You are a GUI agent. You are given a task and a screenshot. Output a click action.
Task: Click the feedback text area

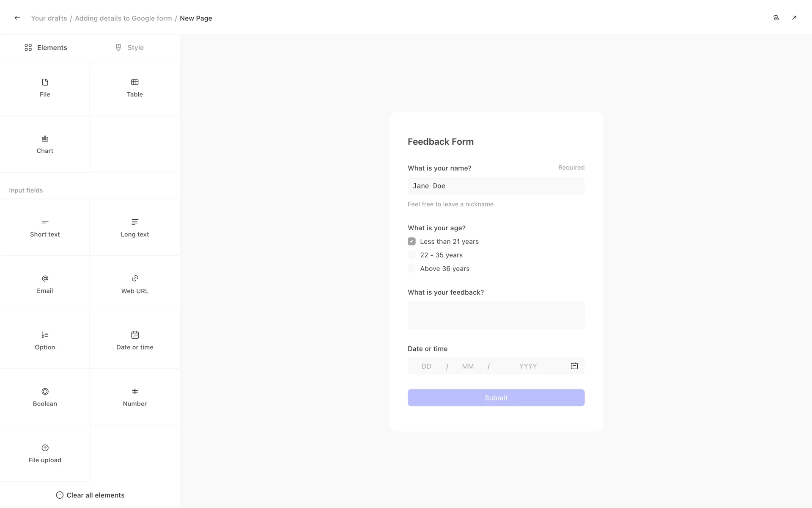pos(496,315)
